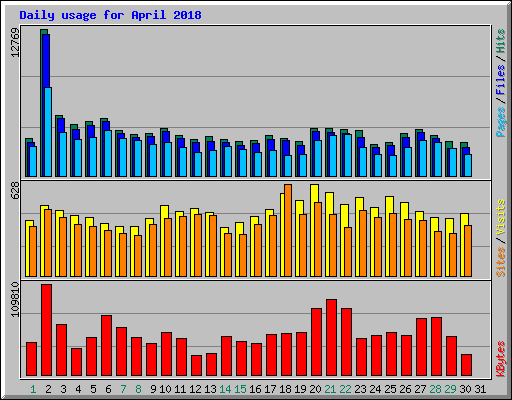512x400 pixels.
Task: Click the 12769 axis value
Action: pyautogui.click(x=15, y=42)
